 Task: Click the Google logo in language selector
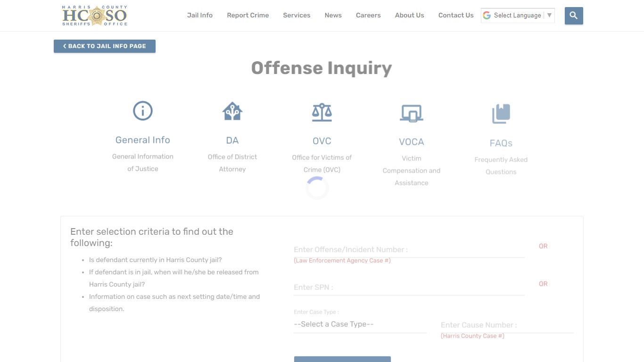(x=486, y=15)
